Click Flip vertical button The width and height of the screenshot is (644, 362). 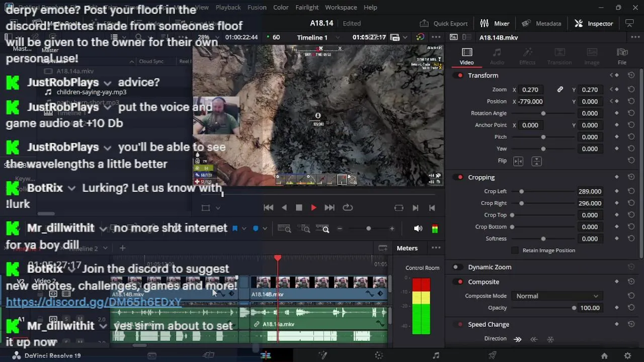click(537, 161)
